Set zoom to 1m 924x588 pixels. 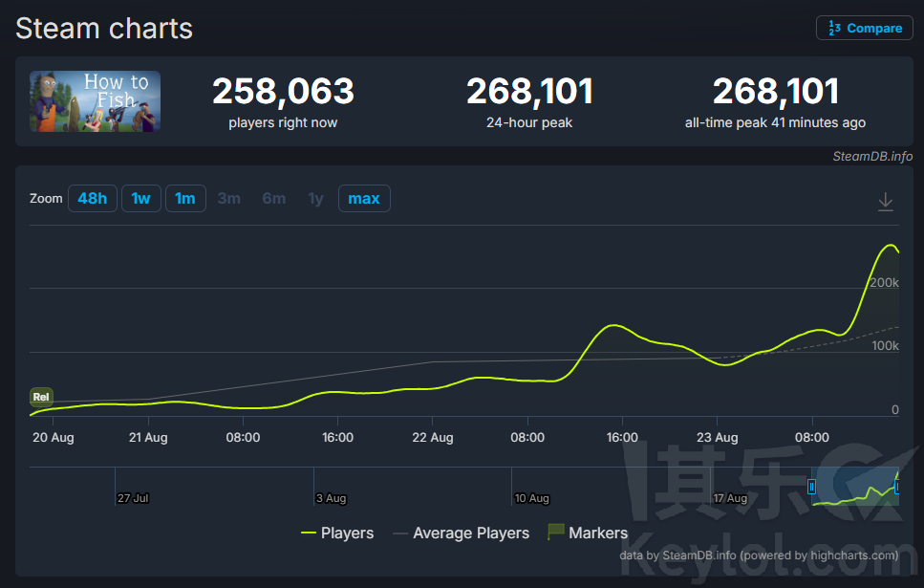[x=185, y=198]
